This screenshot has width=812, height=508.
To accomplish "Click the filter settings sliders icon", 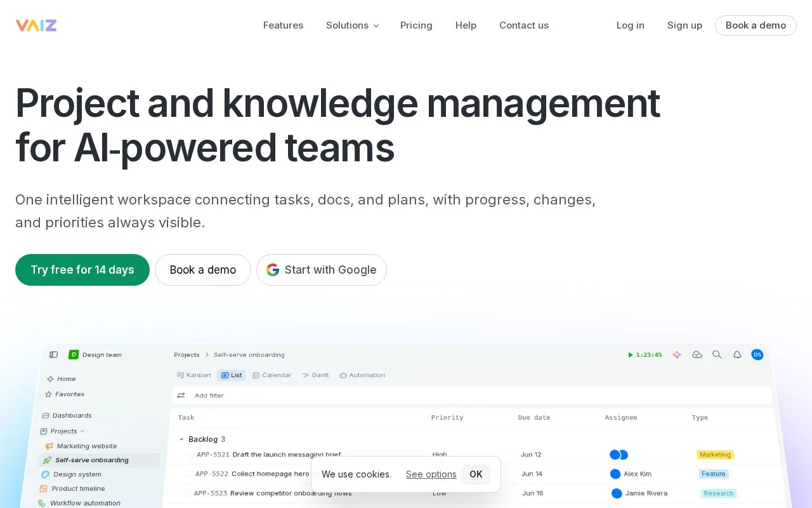I will tap(181, 396).
